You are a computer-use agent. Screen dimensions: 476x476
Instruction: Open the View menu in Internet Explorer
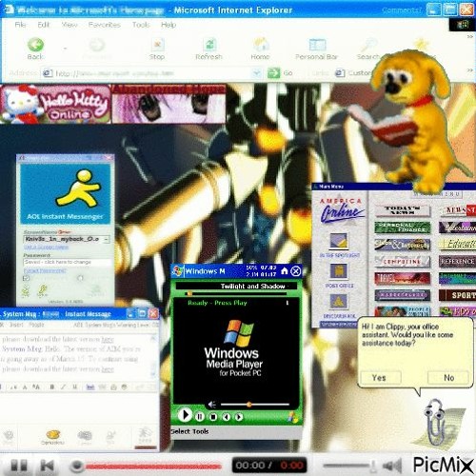pos(69,25)
